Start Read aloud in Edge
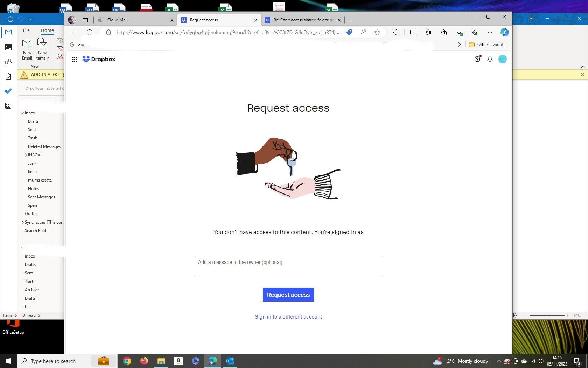Screen dimensions: 588x368 (x=363, y=32)
